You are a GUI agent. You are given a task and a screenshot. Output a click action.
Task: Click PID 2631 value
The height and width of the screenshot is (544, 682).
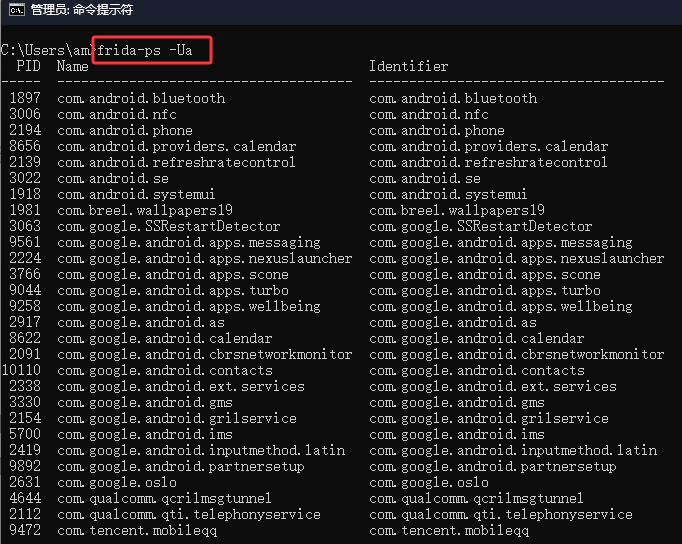click(x=25, y=482)
